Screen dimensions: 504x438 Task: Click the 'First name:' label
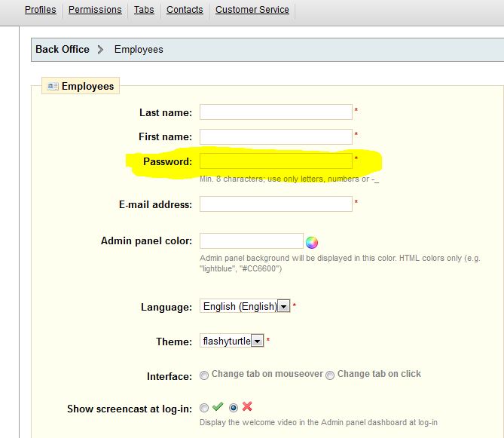(165, 136)
